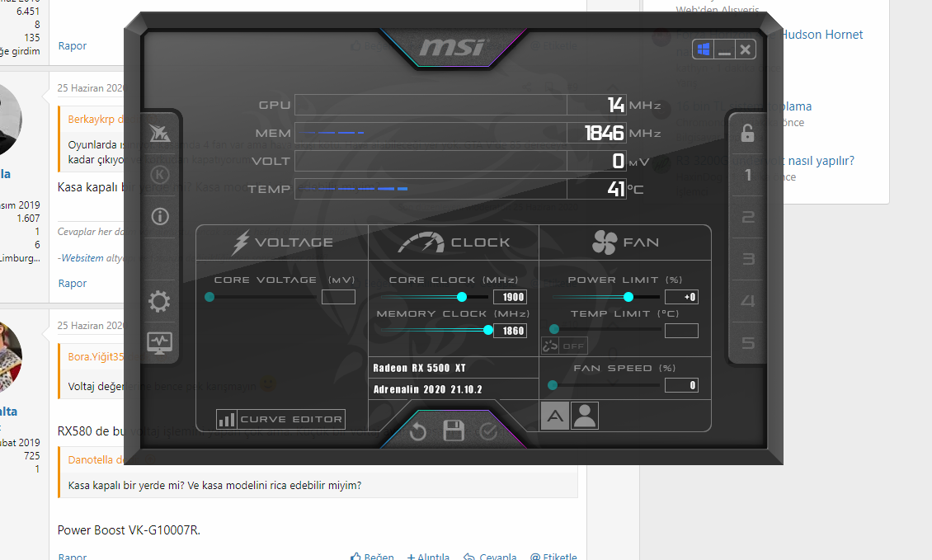Click the core voltage slider handle
Screen dimensions: 932x560
point(209,297)
